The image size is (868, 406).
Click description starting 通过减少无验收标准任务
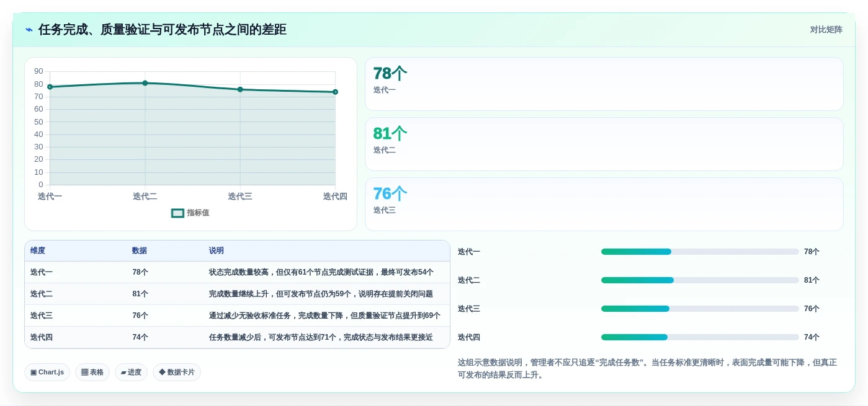pos(324,316)
